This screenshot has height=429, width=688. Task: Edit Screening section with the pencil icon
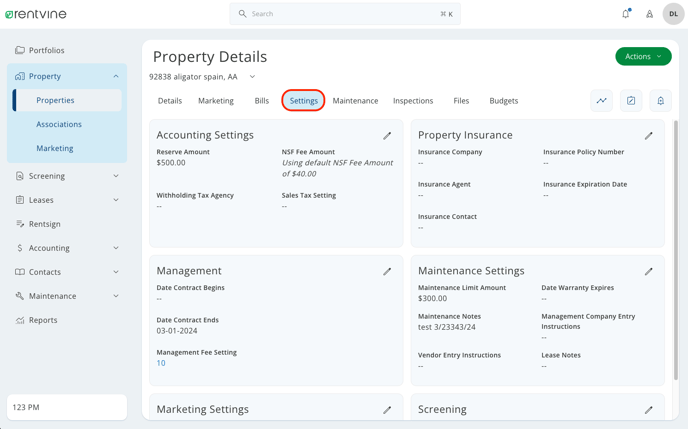click(649, 410)
